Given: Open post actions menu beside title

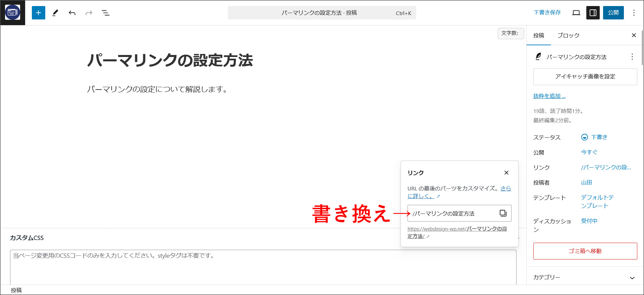Looking at the screenshot, I should [x=632, y=57].
